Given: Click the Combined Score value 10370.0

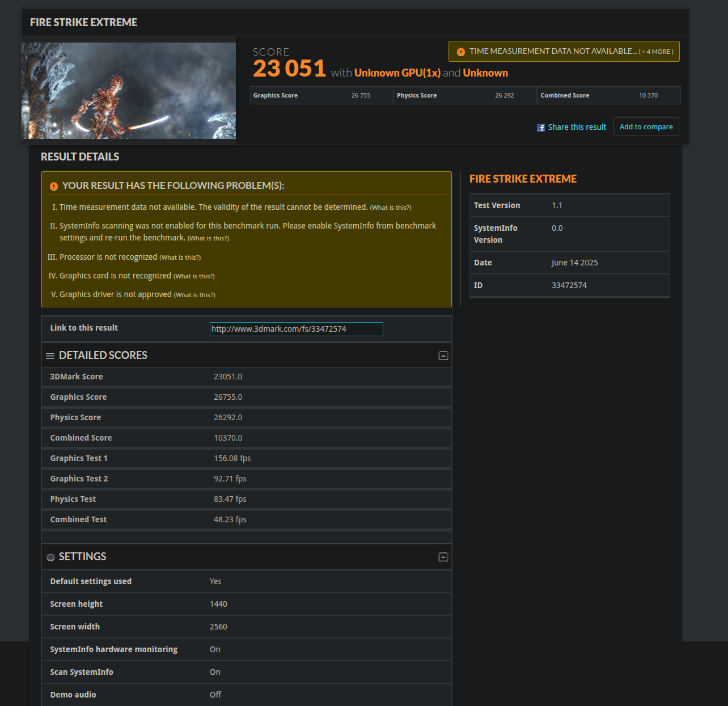Looking at the screenshot, I should tap(228, 438).
